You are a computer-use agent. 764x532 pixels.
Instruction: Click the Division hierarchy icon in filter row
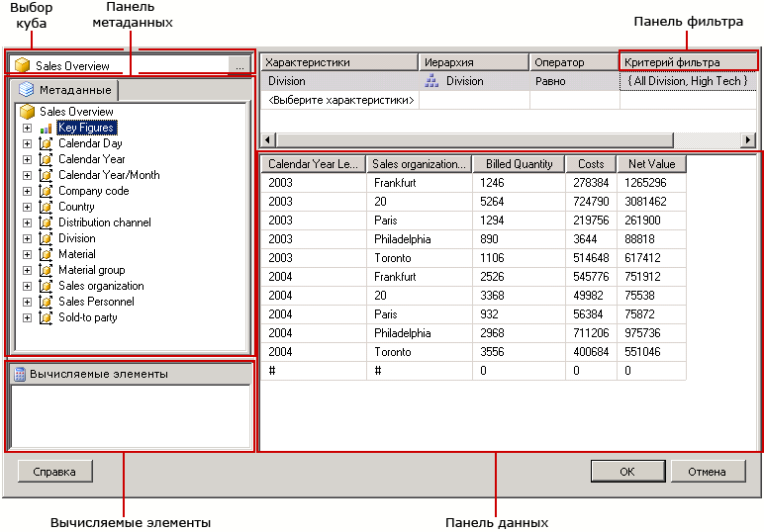click(431, 81)
